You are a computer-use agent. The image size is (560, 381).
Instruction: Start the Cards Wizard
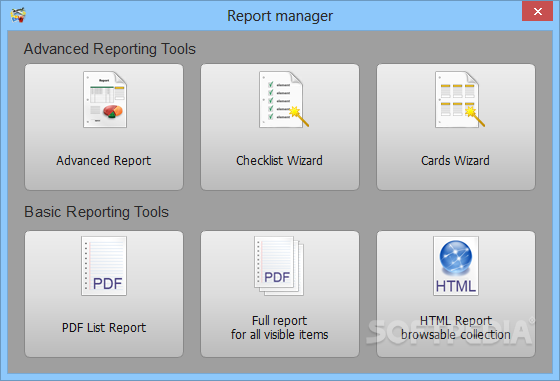point(456,127)
